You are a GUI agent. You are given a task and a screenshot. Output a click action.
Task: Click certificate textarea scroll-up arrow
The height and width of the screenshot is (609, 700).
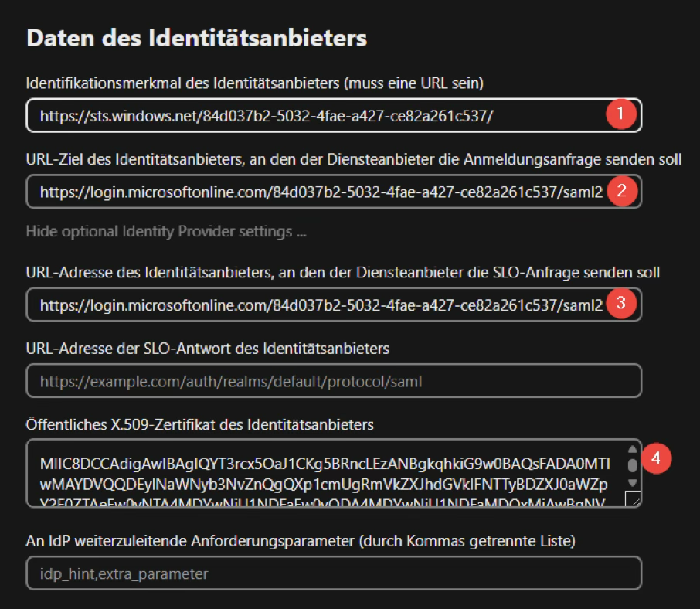[631, 450]
